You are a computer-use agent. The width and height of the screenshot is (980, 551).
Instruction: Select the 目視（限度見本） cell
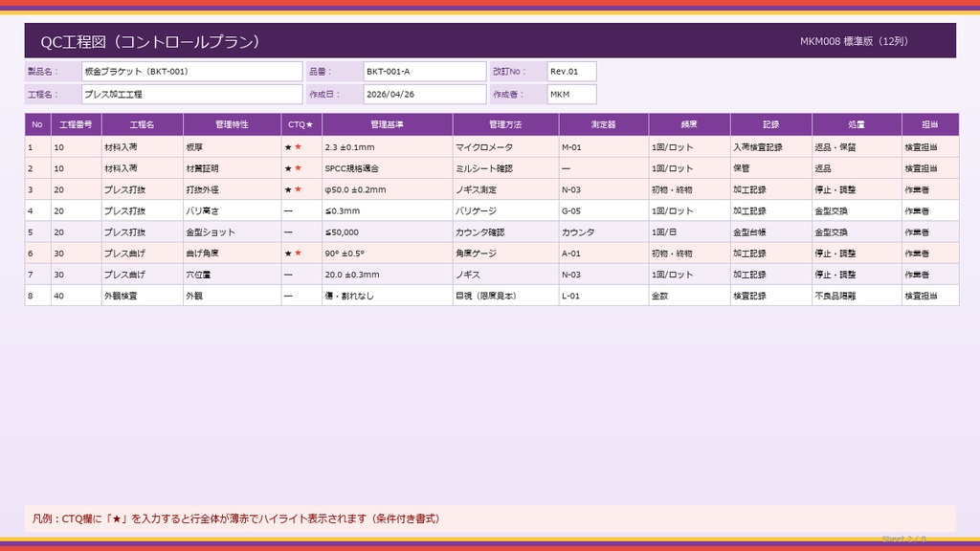click(505, 297)
